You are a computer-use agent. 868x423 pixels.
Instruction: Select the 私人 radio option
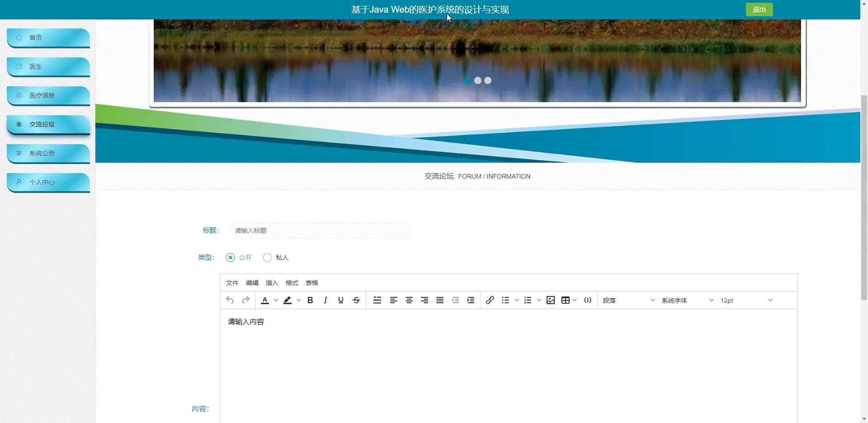(x=276, y=258)
